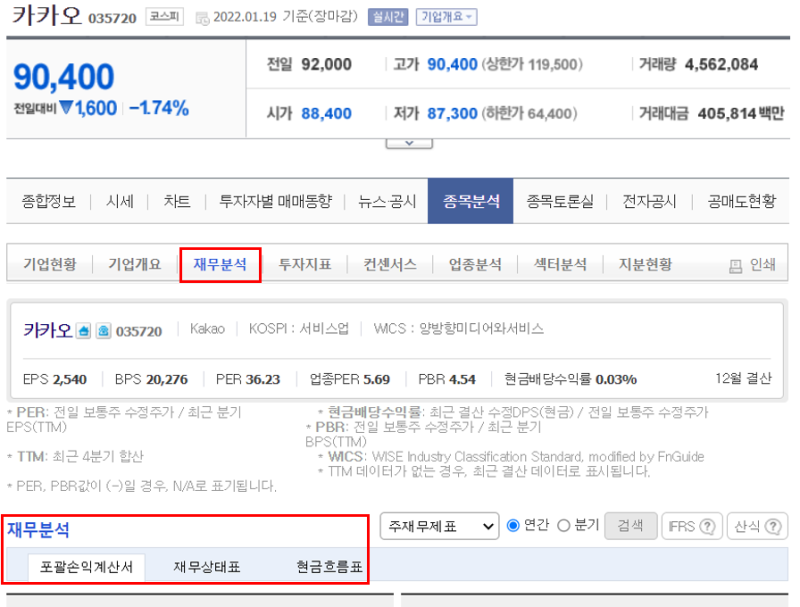Open the 투자자별 매매동향 tab
This screenshot has height=607, width=800.
click(x=276, y=201)
